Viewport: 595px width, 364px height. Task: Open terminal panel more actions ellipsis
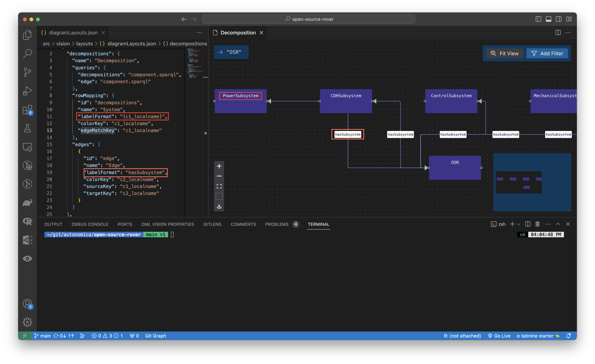(548, 224)
